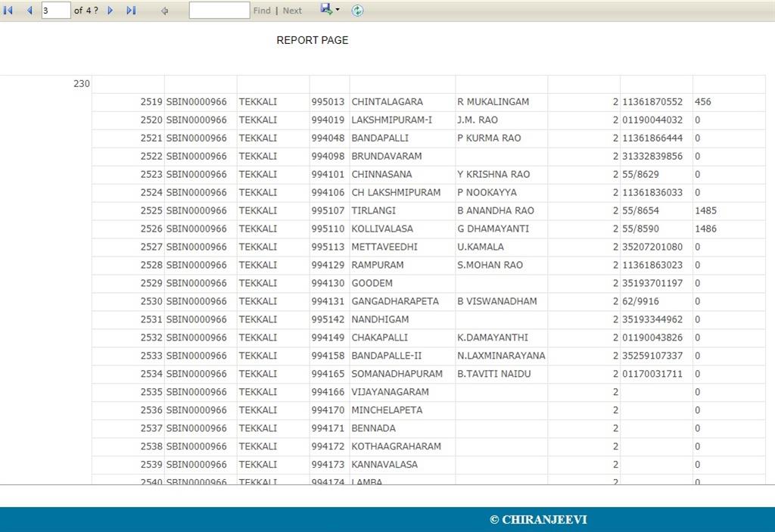Click the export save disk icon

pos(326,9)
